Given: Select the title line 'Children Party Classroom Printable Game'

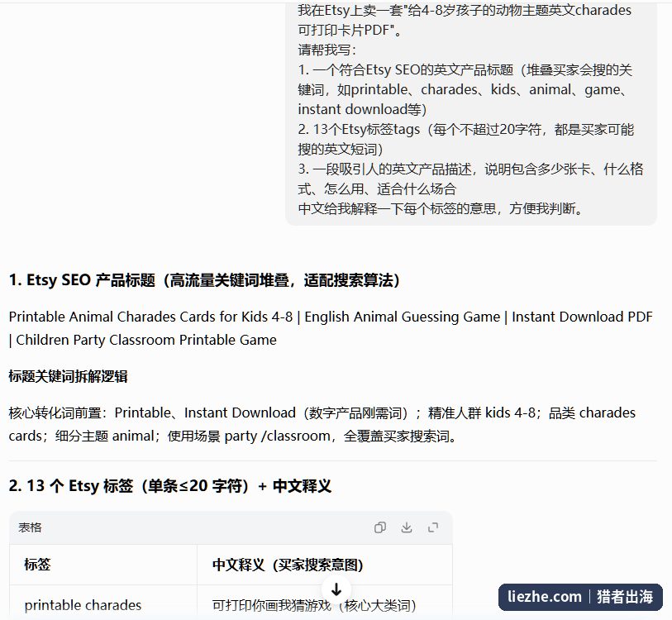Looking at the screenshot, I should [146, 340].
